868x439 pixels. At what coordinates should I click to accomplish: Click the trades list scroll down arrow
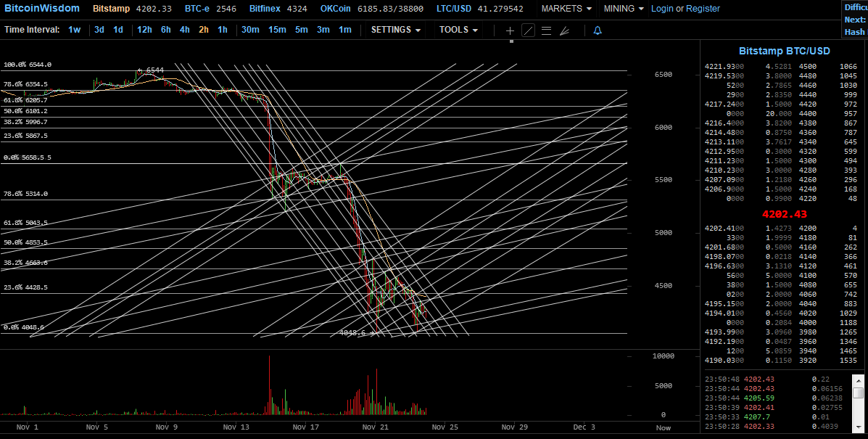click(858, 428)
